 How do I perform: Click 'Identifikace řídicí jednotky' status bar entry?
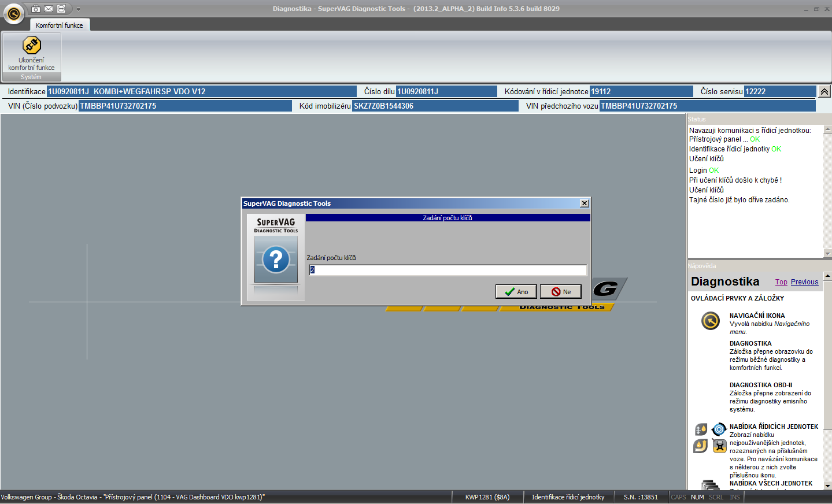[x=568, y=497]
